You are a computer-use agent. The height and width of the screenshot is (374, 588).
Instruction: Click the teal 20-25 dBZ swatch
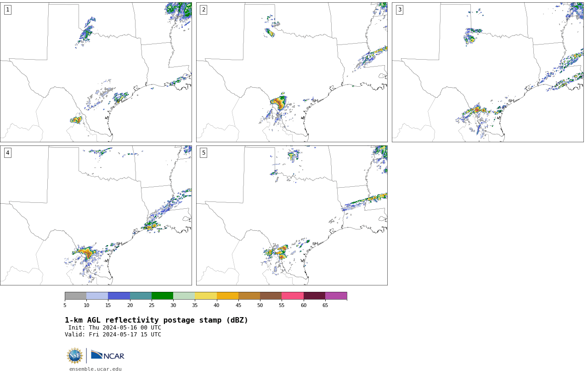tap(141, 296)
